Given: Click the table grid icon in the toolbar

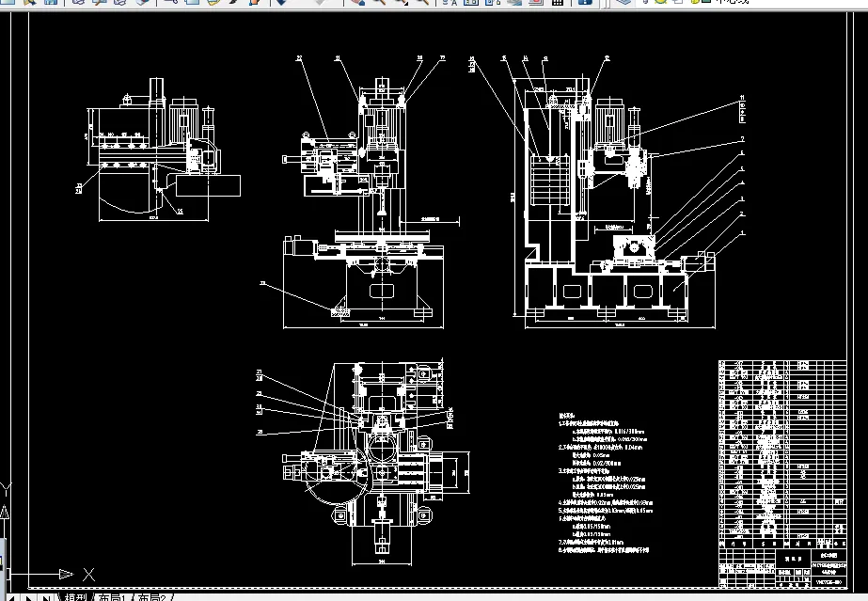Looking at the screenshot, I should [x=558, y=2].
